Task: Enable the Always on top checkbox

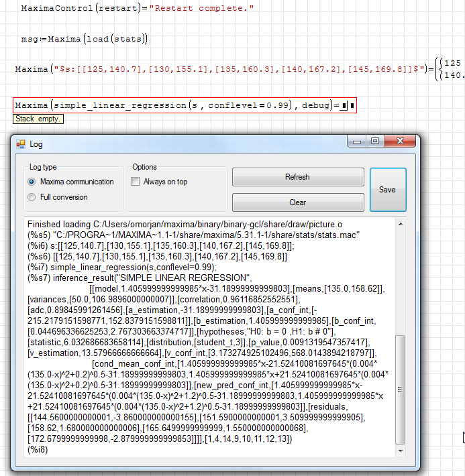Action: click(136, 182)
